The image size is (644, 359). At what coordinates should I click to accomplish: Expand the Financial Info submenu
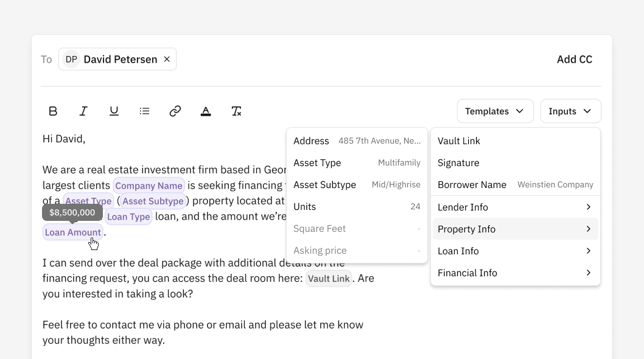pos(515,273)
